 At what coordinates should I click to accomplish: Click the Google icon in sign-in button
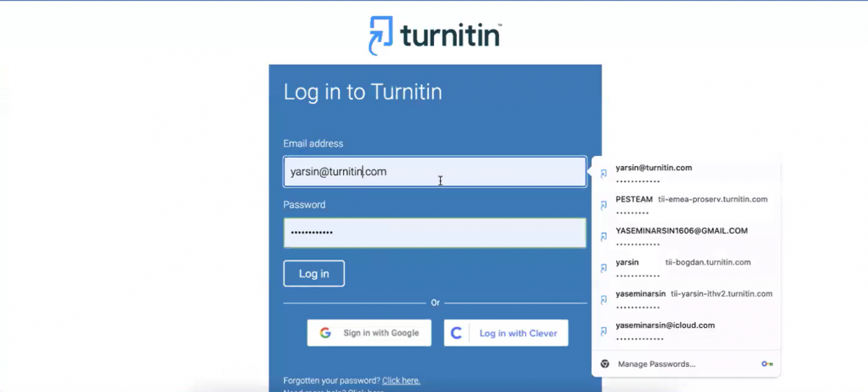pos(325,333)
